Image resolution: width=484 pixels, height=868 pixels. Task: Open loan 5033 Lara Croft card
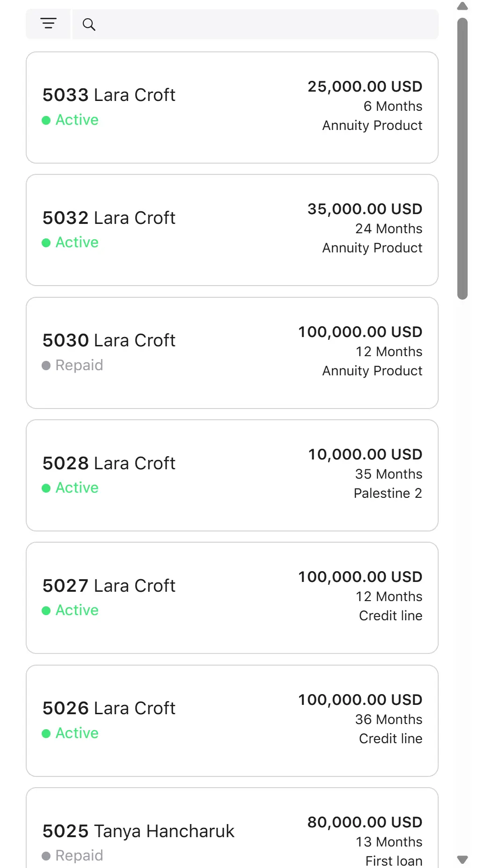(x=232, y=108)
